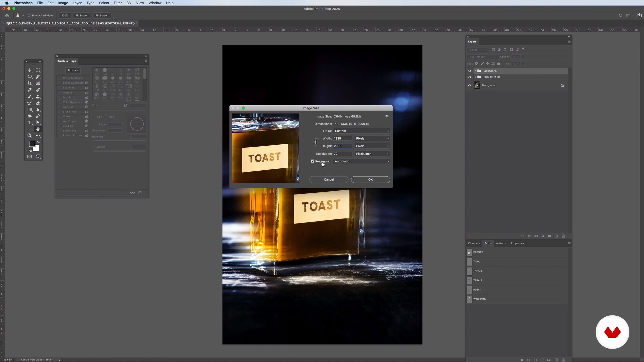Select the Magic Wand tool

coord(38,77)
